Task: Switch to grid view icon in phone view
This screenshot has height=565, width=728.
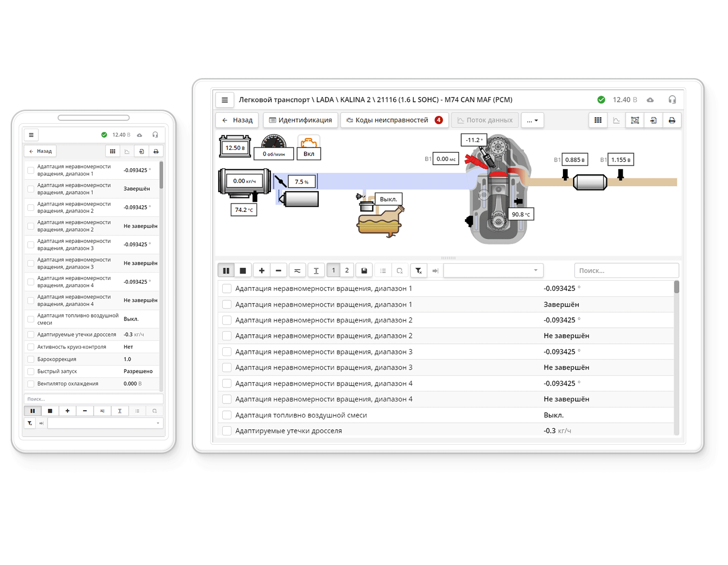Action: click(113, 151)
